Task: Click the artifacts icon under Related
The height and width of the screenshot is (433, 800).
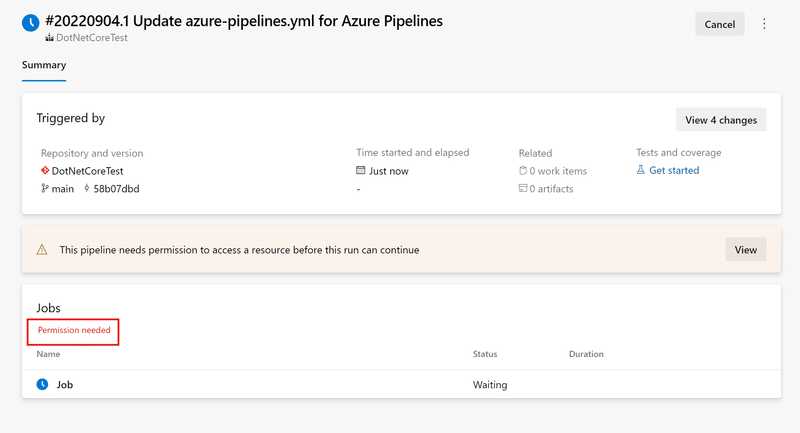Action: (x=523, y=189)
